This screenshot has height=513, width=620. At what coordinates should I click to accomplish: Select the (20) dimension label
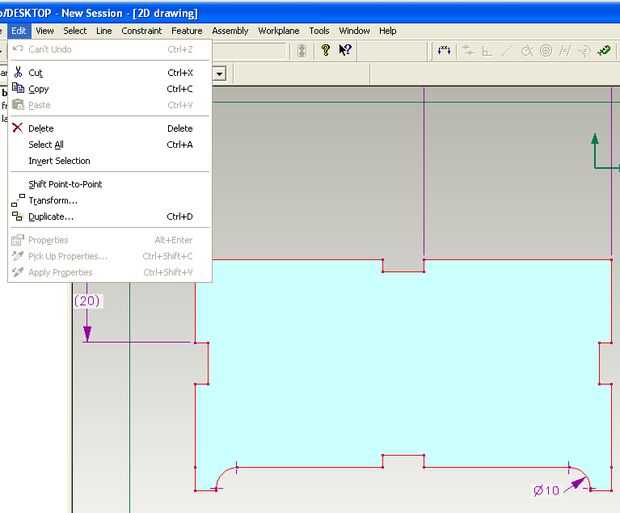[x=87, y=301]
